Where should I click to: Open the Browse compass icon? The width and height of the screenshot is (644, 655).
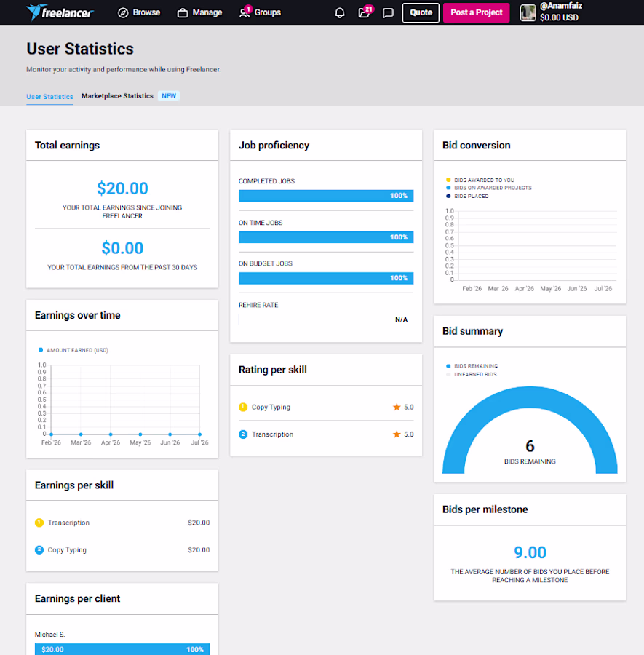(x=123, y=13)
